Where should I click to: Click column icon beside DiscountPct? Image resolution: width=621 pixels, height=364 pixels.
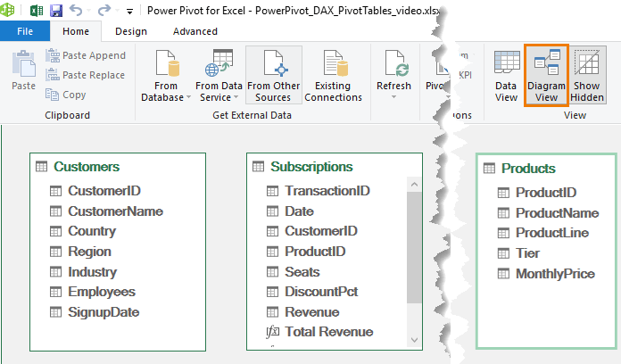pos(272,292)
